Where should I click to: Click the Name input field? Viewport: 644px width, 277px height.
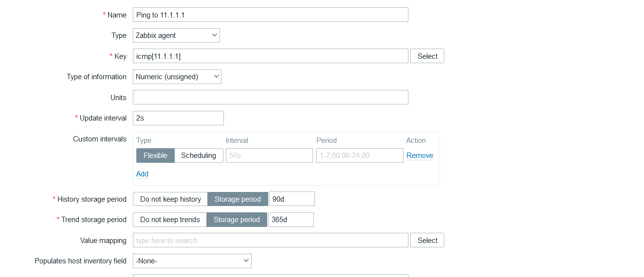point(270,15)
